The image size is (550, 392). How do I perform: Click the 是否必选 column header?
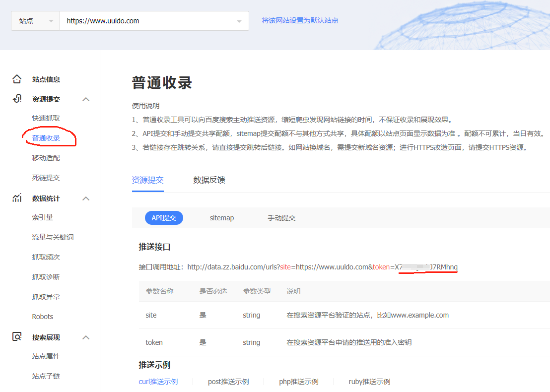click(213, 291)
